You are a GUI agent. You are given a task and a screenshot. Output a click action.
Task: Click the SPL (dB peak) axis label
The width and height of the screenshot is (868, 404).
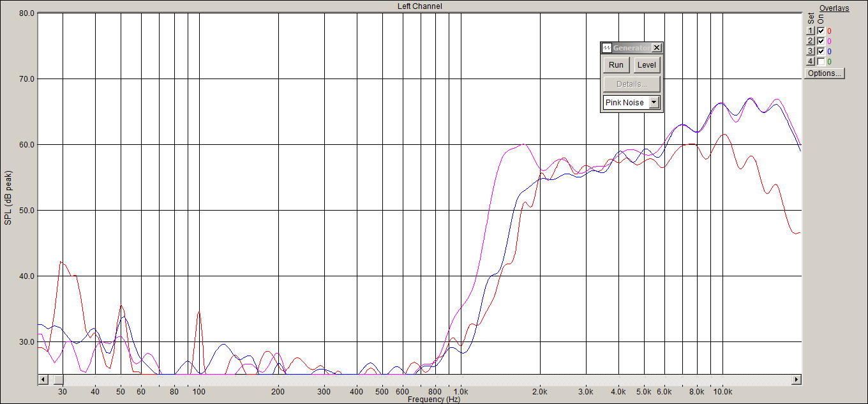coord(8,198)
